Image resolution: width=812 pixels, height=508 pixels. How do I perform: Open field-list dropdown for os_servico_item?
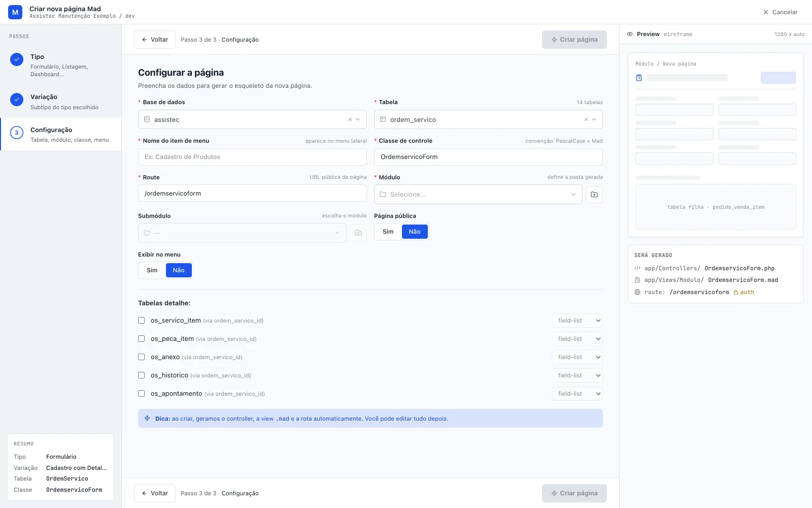(577, 321)
